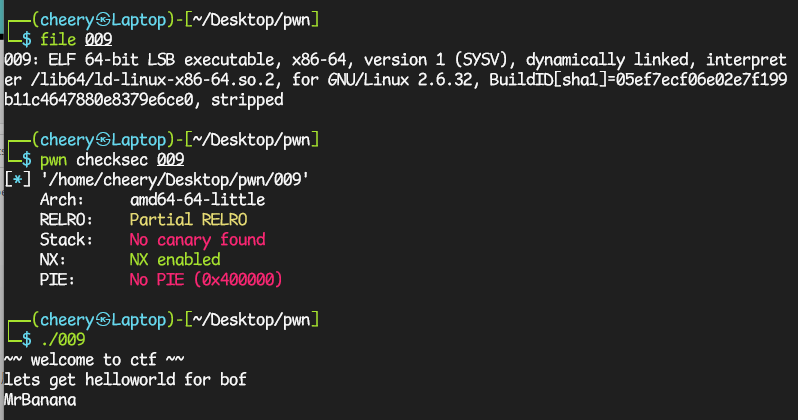This screenshot has height=420, width=798.
Task: Click the 'file' command word
Action: [x=58, y=39]
